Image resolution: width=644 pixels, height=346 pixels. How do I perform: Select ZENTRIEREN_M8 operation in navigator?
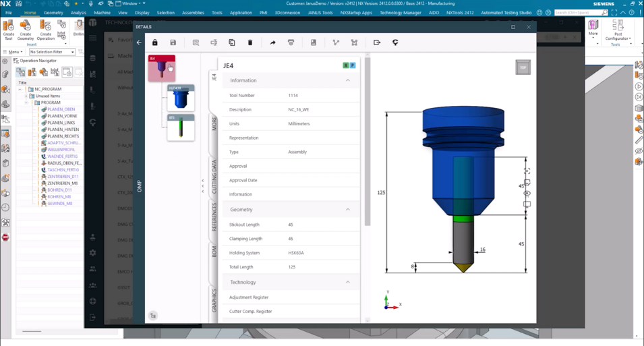62,183
